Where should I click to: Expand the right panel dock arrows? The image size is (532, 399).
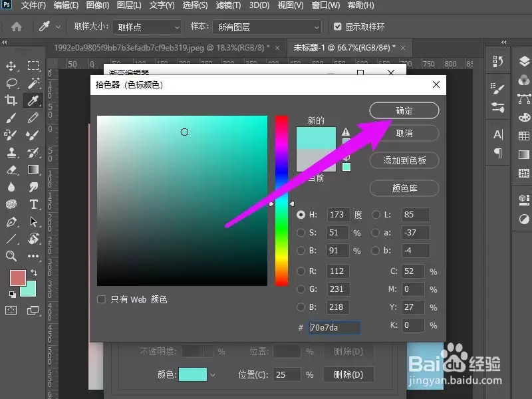pos(503,43)
